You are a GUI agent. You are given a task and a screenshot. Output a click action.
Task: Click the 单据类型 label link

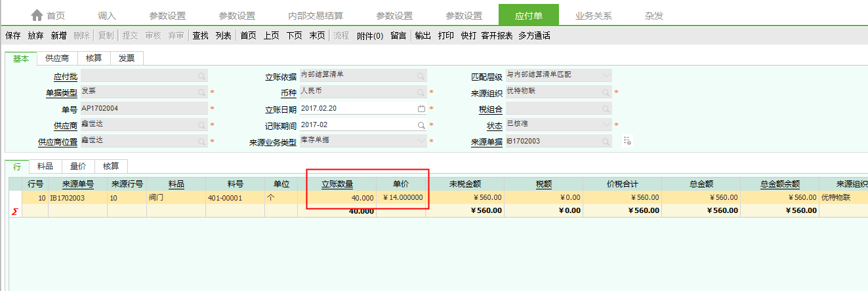coord(61,93)
